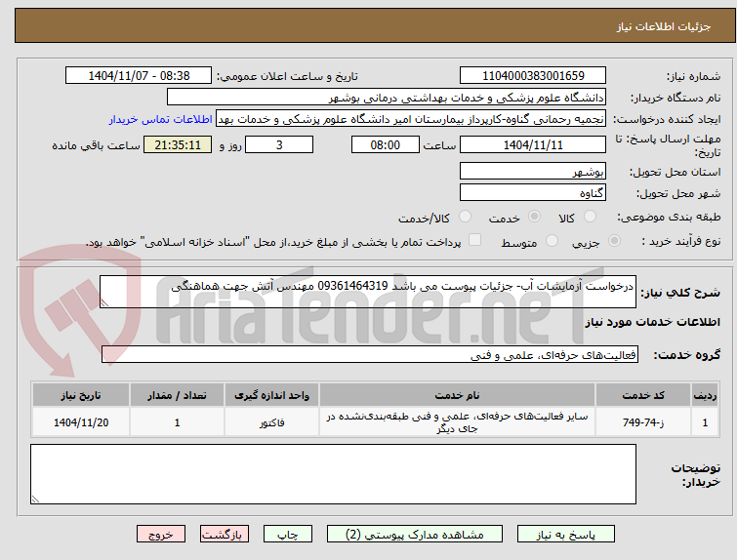Screen dimensions: 737x560
Task: Click the unit cell فاکتور
Action: coord(271,422)
